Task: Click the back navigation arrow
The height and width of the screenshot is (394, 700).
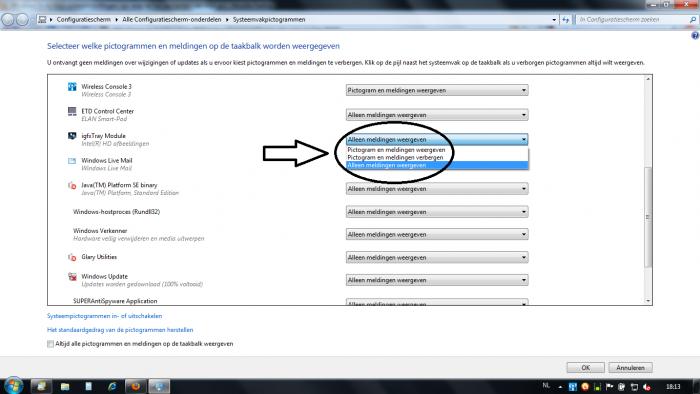Action: pos(8,20)
